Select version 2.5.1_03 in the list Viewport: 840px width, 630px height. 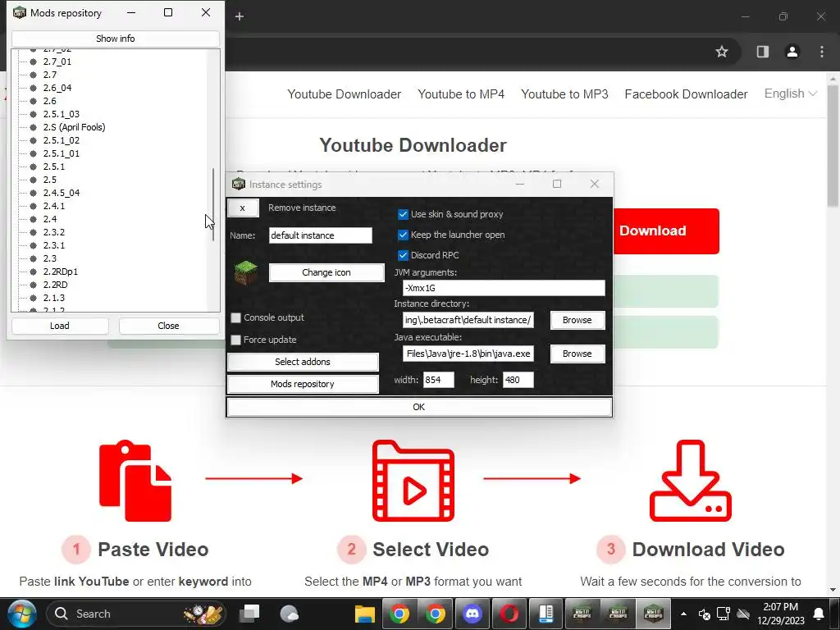62,114
